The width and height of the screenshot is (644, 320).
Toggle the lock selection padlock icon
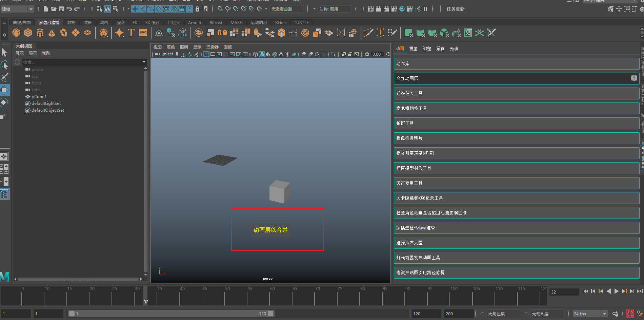[197, 9]
